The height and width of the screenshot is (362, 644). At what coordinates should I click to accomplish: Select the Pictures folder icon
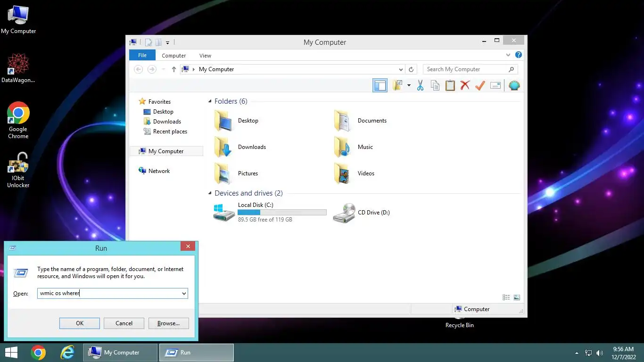pos(223,173)
